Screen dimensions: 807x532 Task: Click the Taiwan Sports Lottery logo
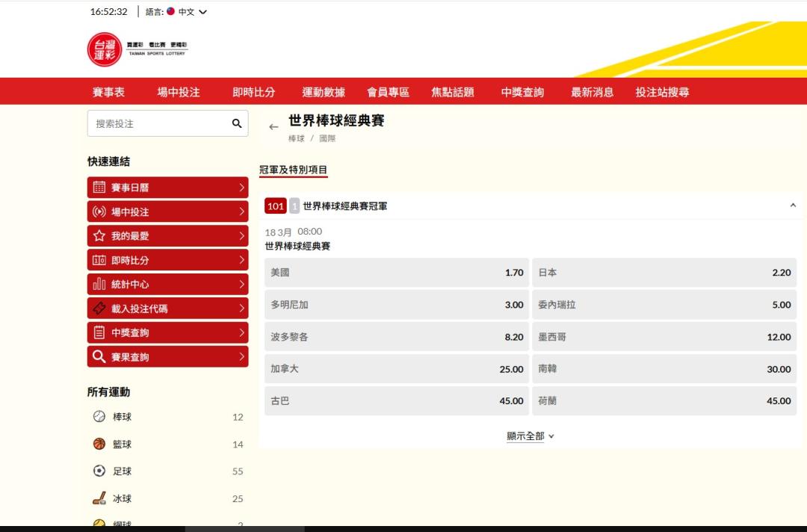(104, 49)
